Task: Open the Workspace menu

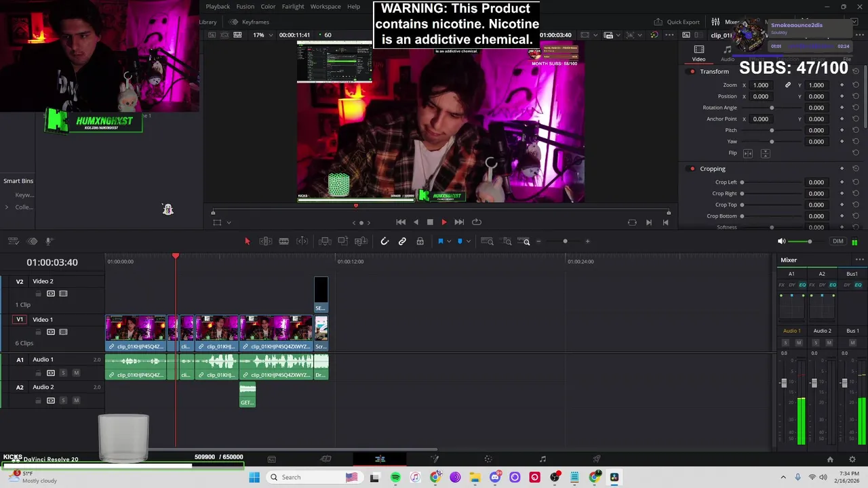Action: [325, 7]
